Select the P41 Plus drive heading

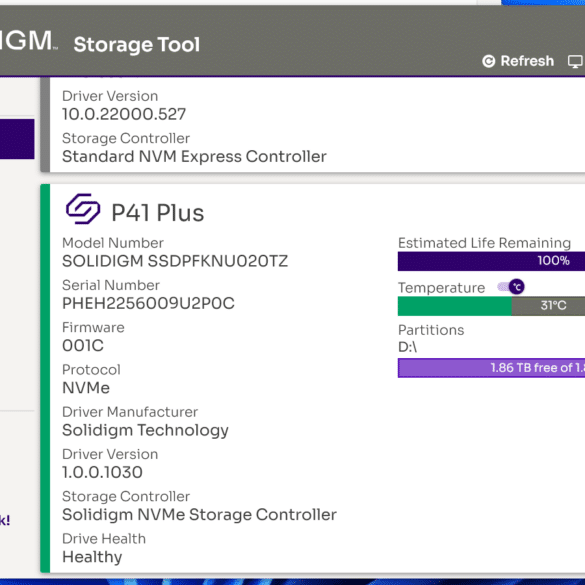(157, 213)
